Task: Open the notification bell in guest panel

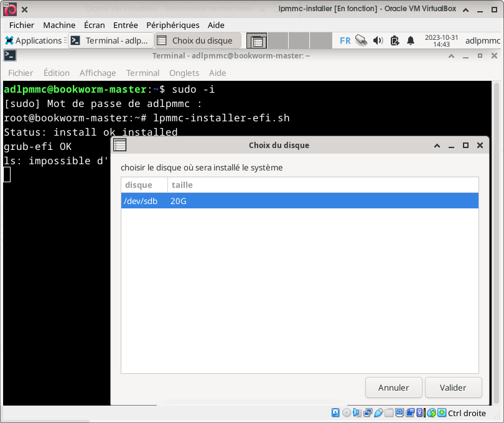Action: click(411, 41)
